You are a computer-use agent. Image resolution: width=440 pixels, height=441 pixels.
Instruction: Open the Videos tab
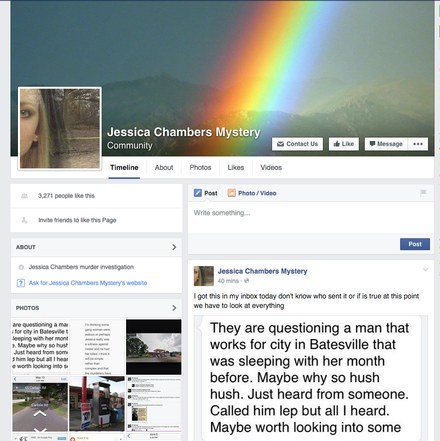click(271, 167)
